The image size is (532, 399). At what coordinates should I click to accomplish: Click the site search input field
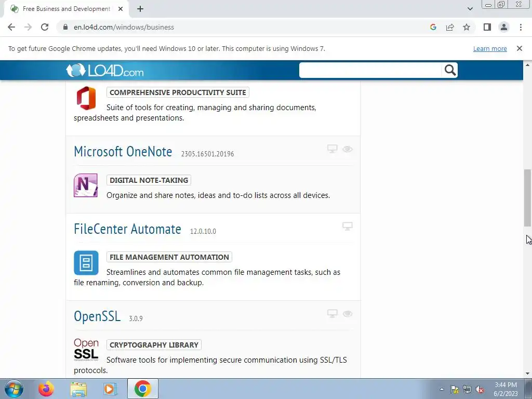click(x=370, y=70)
